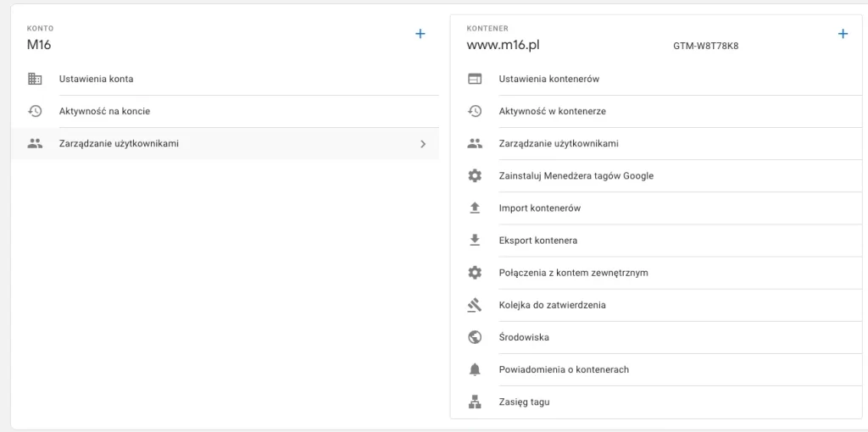The width and height of the screenshot is (868, 432).
Task: Click the download icon beside Eksport kontenera
Action: click(475, 240)
